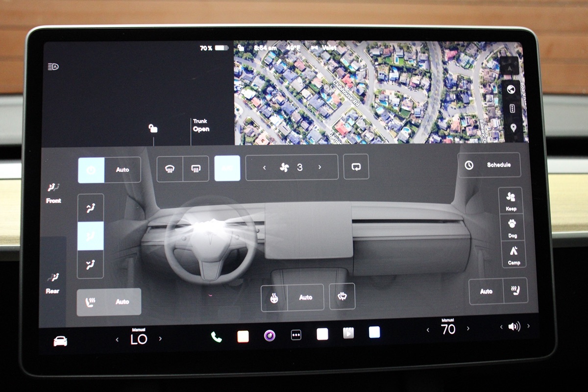This screenshot has height=392, width=588.
Task: Toggle the air recirculation button
Action: point(356,167)
